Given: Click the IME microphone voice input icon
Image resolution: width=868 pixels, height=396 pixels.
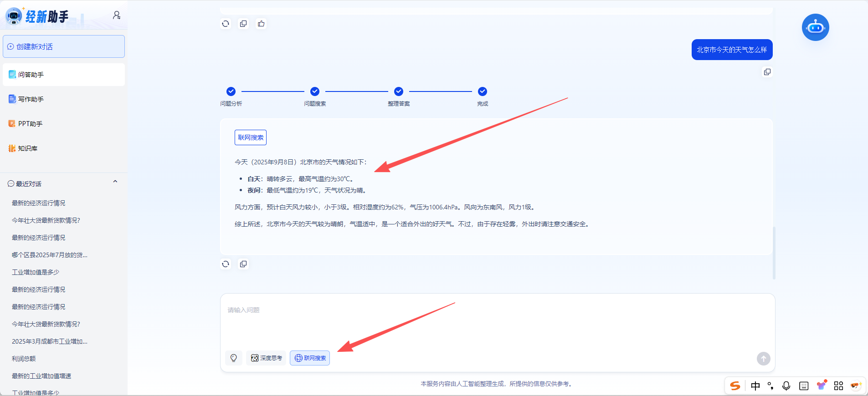Looking at the screenshot, I should (786, 386).
